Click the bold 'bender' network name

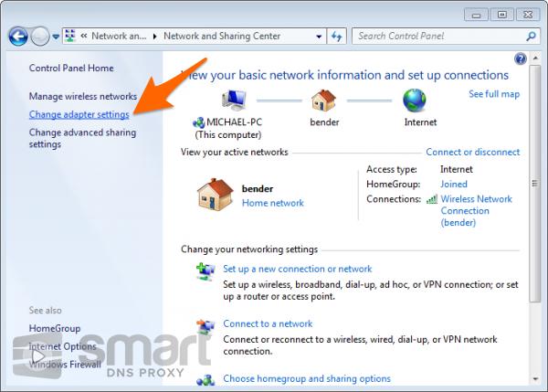[258, 189]
